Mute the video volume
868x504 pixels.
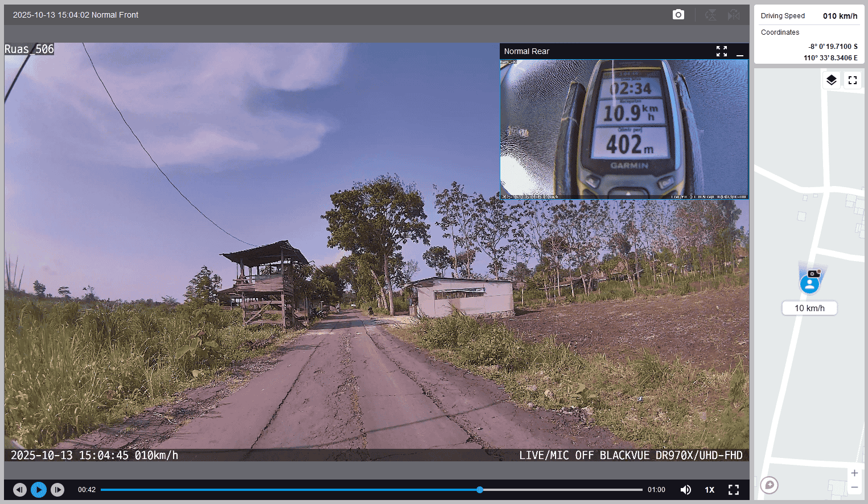click(686, 490)
